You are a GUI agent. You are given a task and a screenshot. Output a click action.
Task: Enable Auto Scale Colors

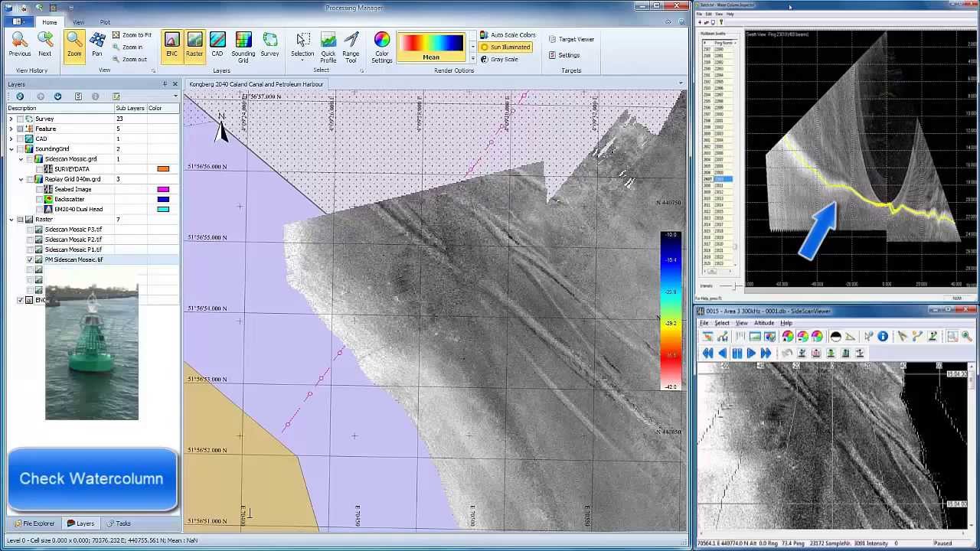508,35
